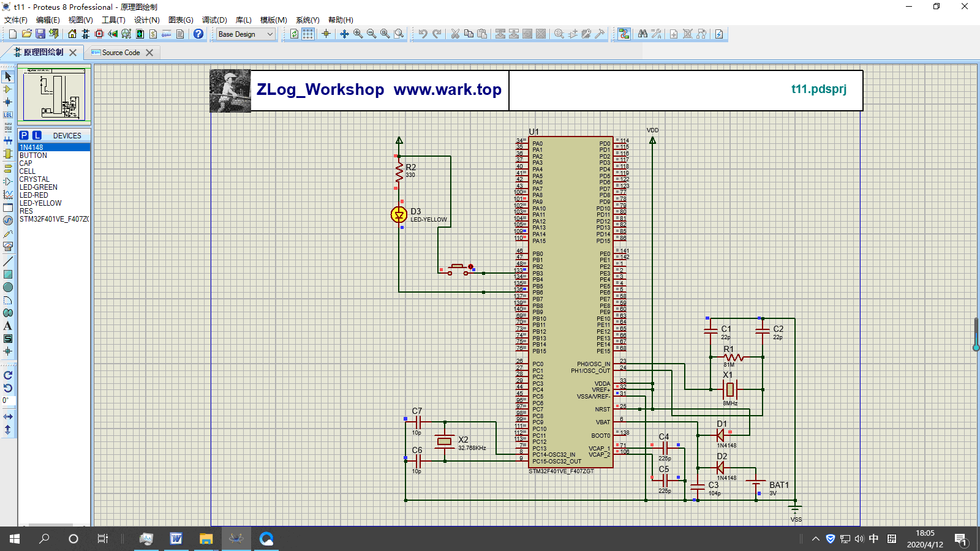Cut the selection with the scissors icon
The height and width of the screenshot is (551, 980).
tap(455, 34)
